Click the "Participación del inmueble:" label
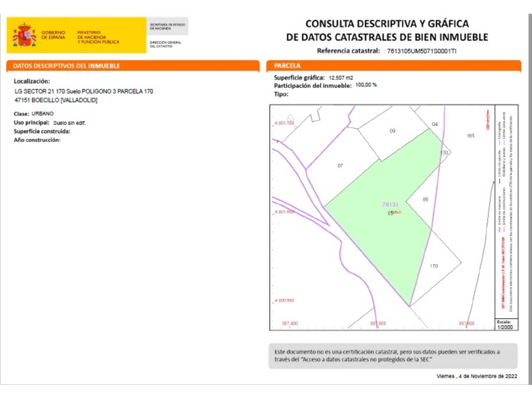This screenshot has width=532, height=399. point(313,86)
